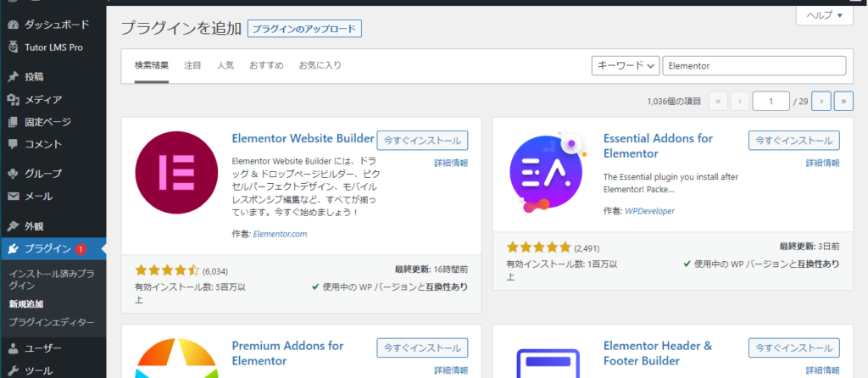Select 新規追加 submenu item
Viewport: 868px width, 378px height.
(26, 303)
